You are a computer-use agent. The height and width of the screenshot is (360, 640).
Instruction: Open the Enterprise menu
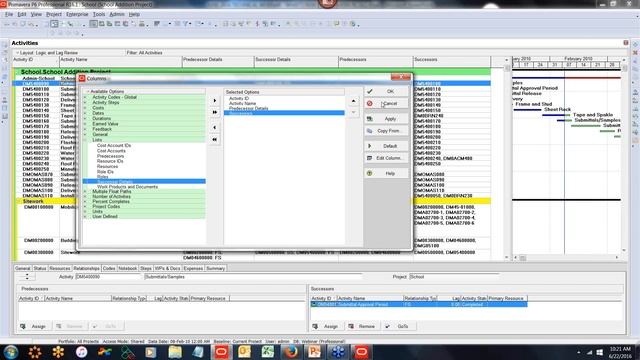click(x=77, y=14)
